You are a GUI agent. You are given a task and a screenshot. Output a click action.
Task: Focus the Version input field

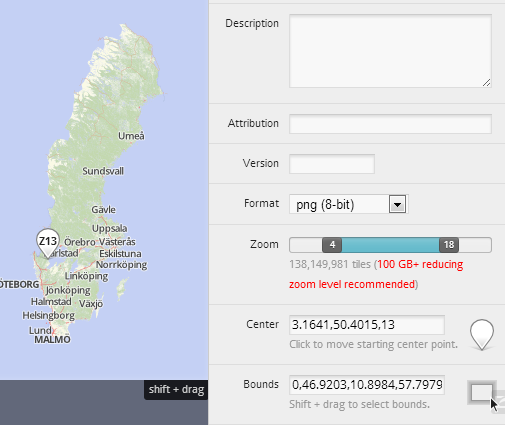332,164
